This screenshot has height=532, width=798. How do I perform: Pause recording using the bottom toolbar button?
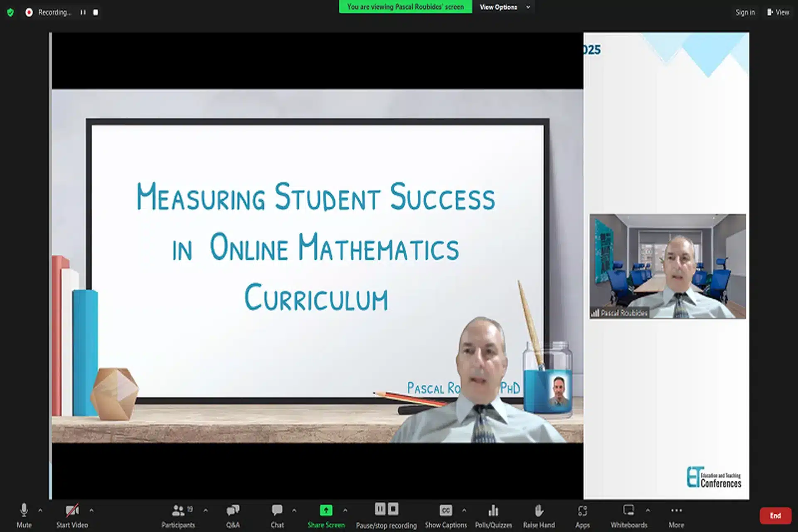pyautogui.click(x=380, y=509)
